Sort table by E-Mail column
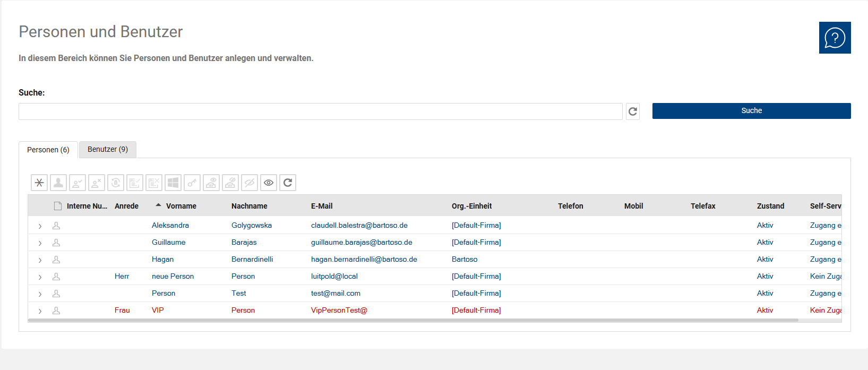Screen dimensions: 868x370 click(322, 206)
